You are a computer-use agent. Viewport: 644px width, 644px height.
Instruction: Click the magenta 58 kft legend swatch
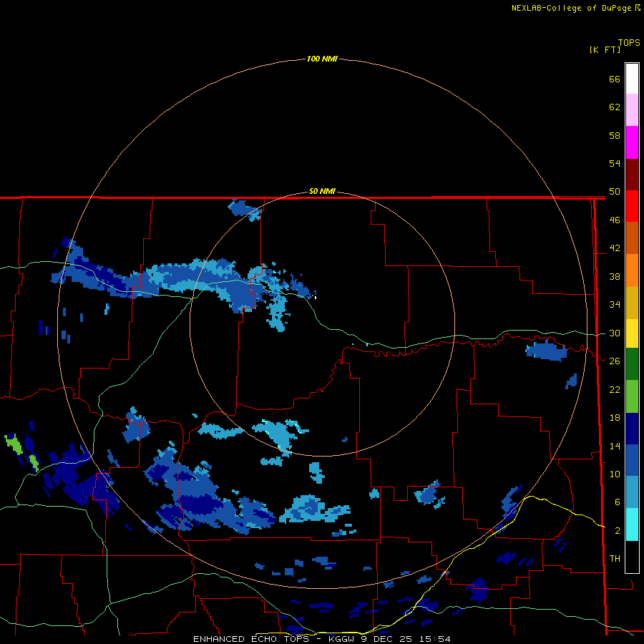coord(632,142)
